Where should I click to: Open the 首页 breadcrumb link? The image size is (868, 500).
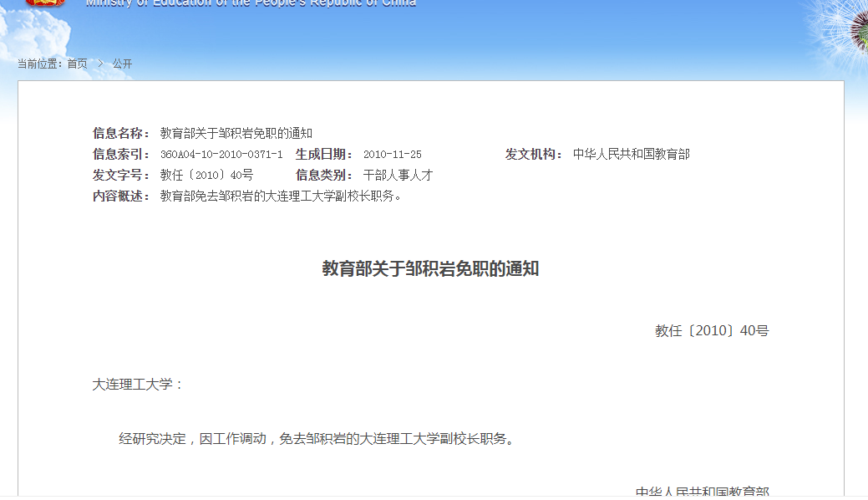(x=78, y=64)
